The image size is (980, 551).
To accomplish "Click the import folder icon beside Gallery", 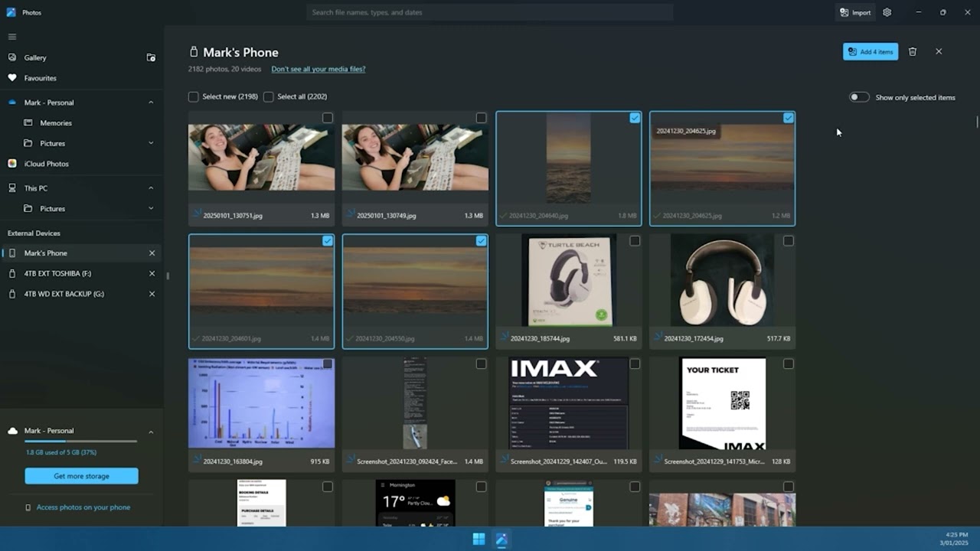I will [151, 57].
